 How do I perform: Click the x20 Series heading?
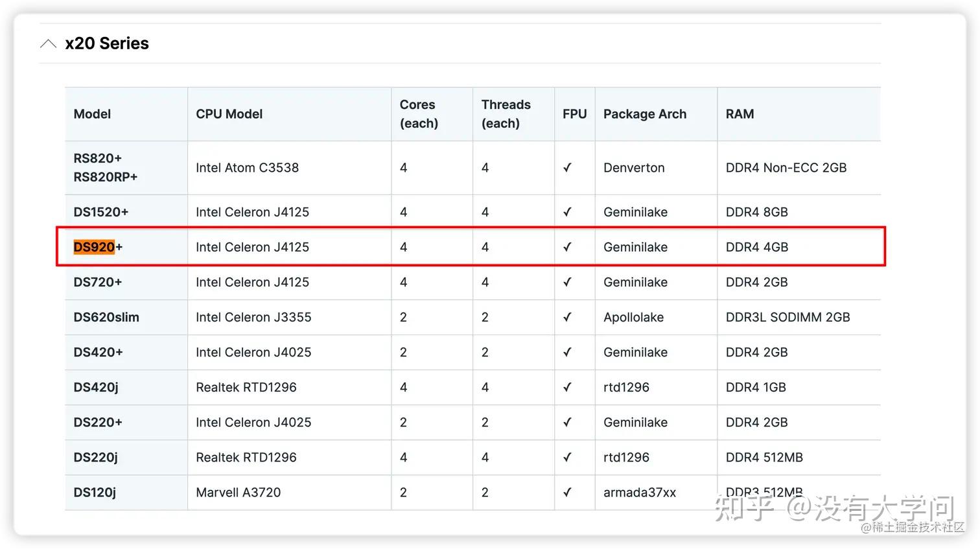pos(107,43)
